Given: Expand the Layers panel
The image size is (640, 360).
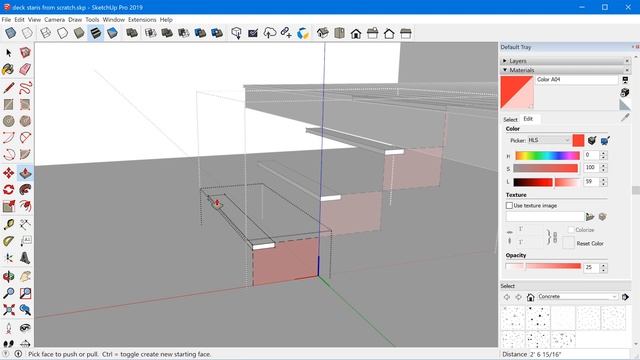Looking at the screenshot, I should point(505,61).
